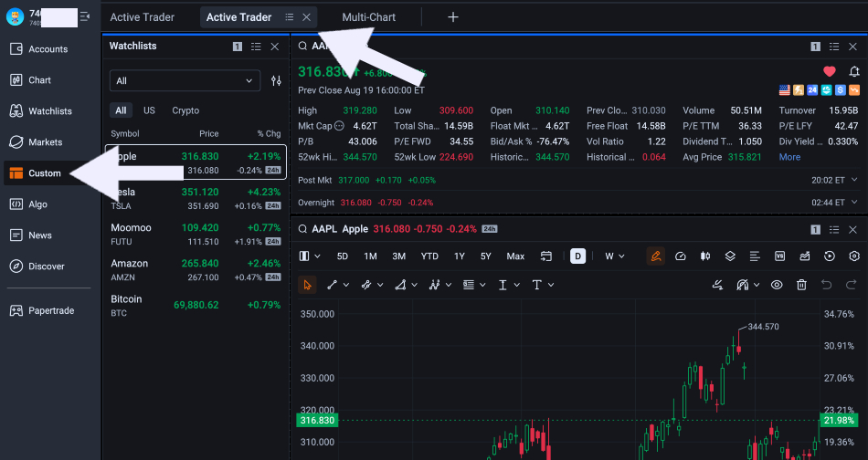Select the Moomoo FUTU watchlist row
868x460 pixels.
196,234
